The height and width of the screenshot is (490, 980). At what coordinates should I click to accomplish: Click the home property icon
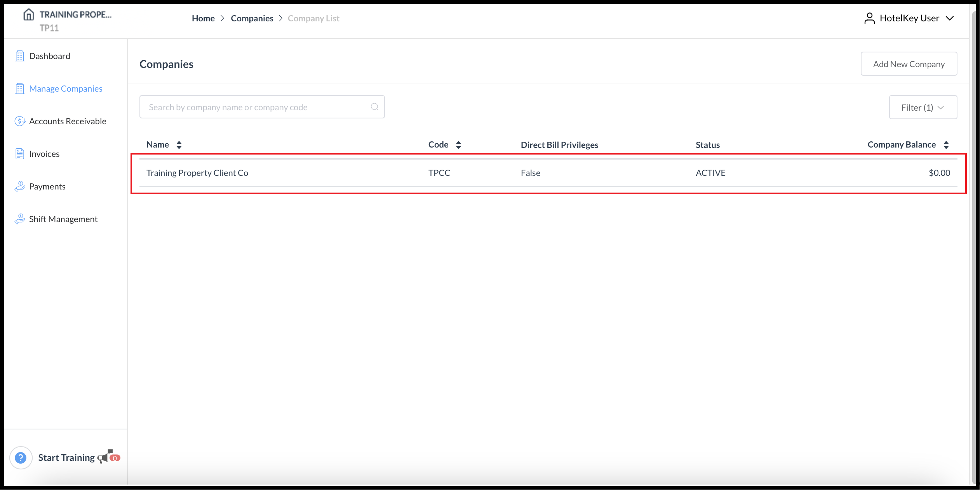click(28, 15)
